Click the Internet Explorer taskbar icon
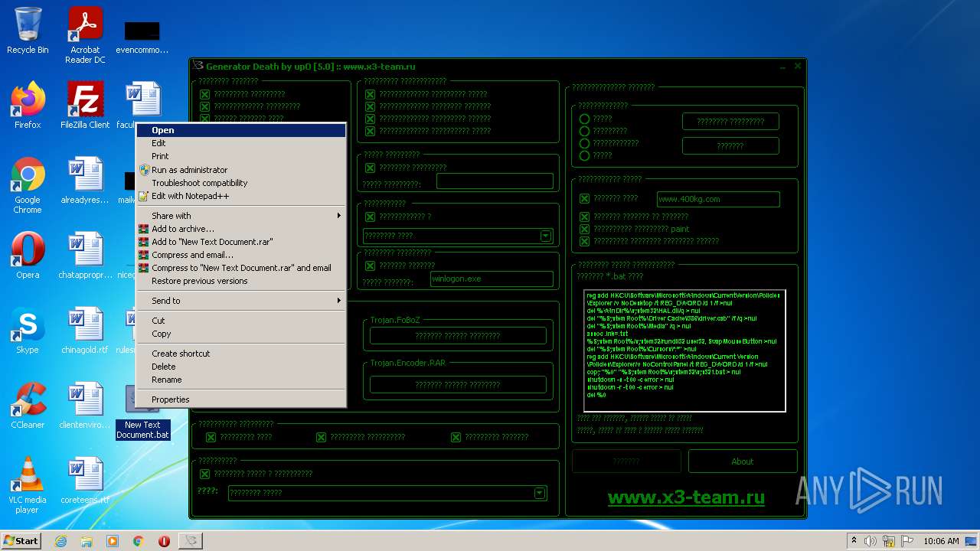This screenshot has width=980, height=551. point(61,541)
